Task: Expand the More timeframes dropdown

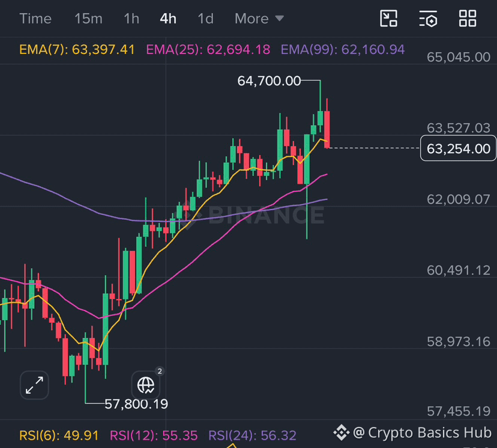Action: [259, 19]
